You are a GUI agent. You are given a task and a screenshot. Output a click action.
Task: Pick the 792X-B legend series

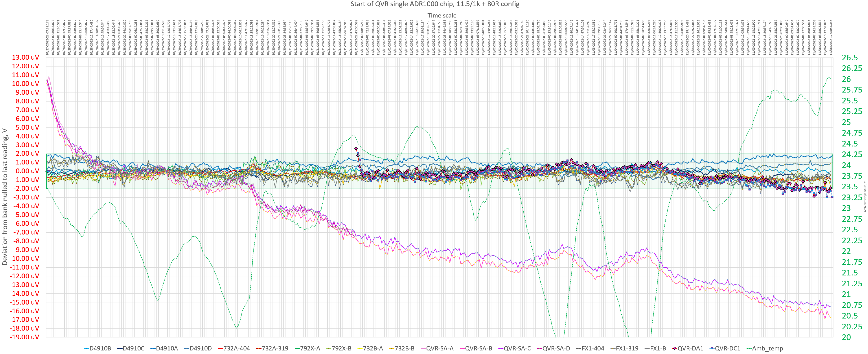tap(339, 348)
